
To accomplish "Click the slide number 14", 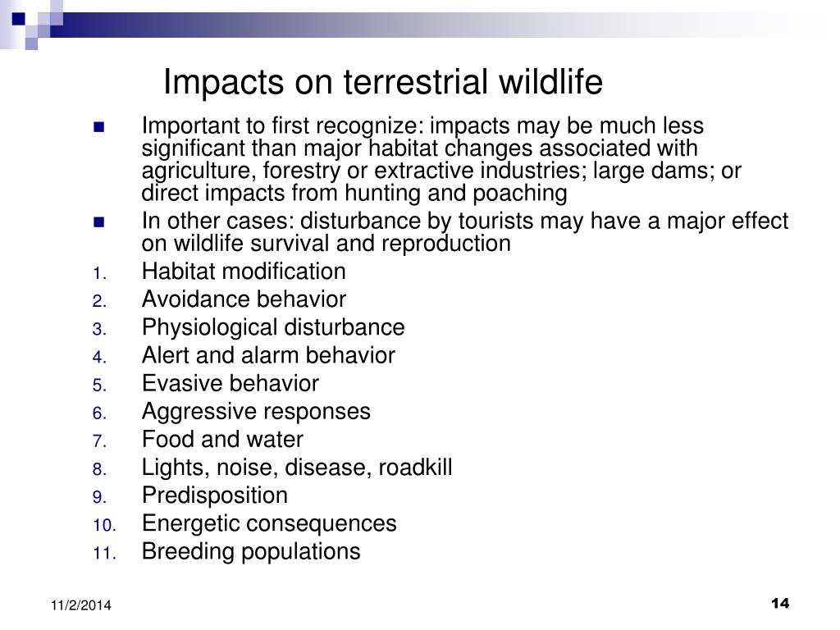I will pyautogui.click(x=780, y=603).
